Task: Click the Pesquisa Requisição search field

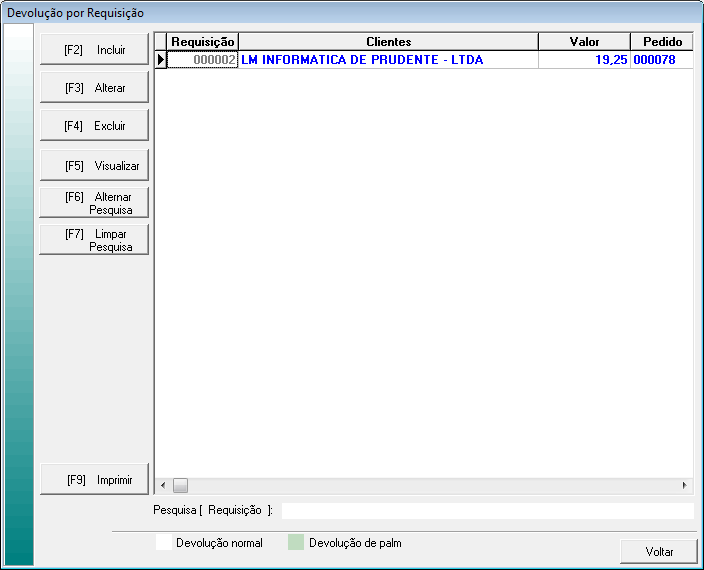Action: pyautogui.click(x=487, y=511)
